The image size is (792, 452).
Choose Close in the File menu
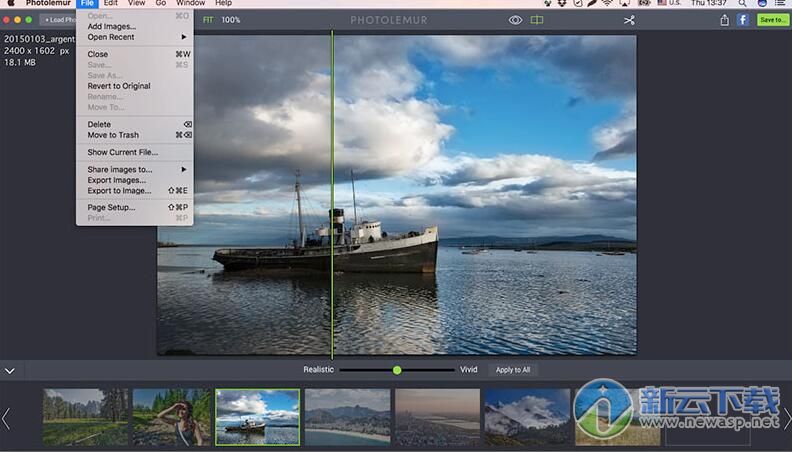134,54
